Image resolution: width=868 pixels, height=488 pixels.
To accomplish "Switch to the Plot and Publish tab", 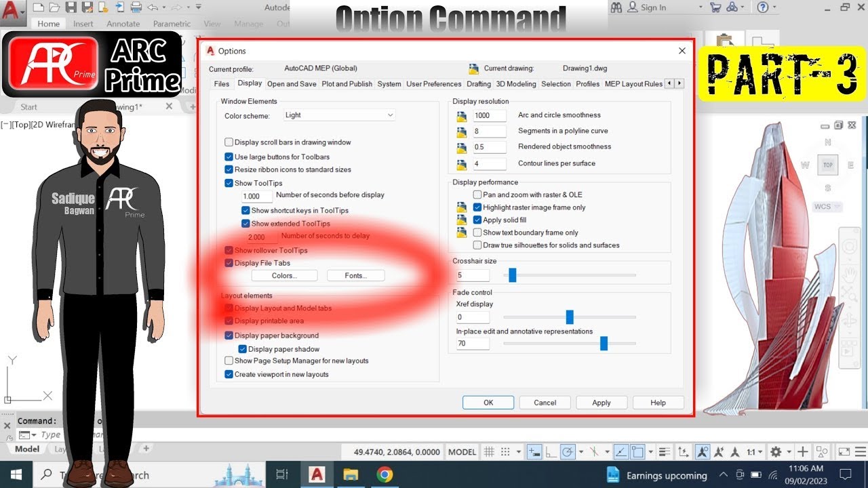I will tap(347, 84).
